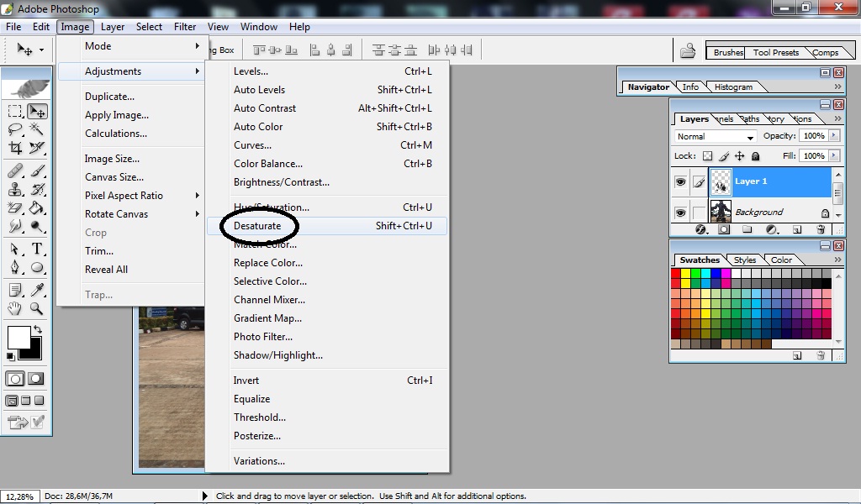861x504 pixels.
Task: Select the Notes tool
Action: pyautogui.click(x=15, y=290)
